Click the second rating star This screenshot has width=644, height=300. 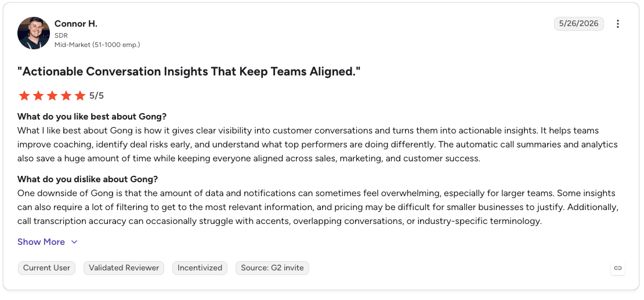click(38, 96)
